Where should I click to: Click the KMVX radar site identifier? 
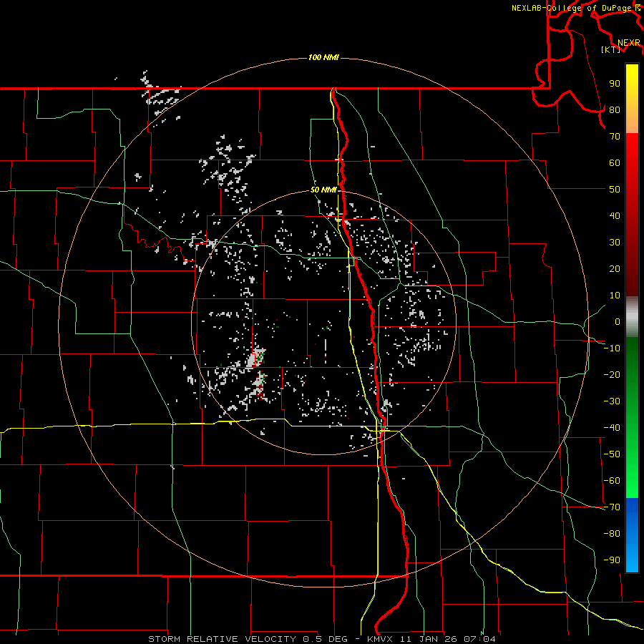pyautogui.click(x=382, y=639)
